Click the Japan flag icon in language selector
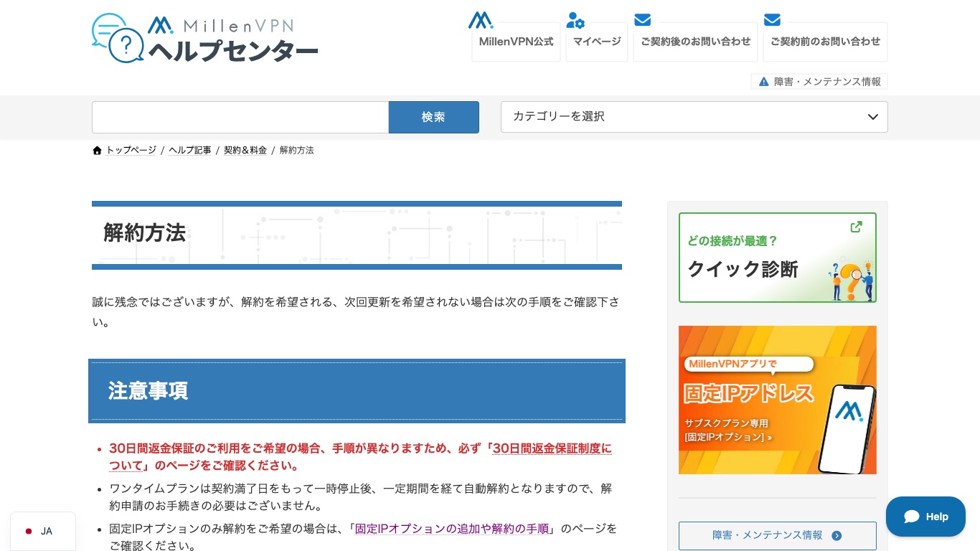This screenshot has height=551, width=980. [x=29, y=532]
